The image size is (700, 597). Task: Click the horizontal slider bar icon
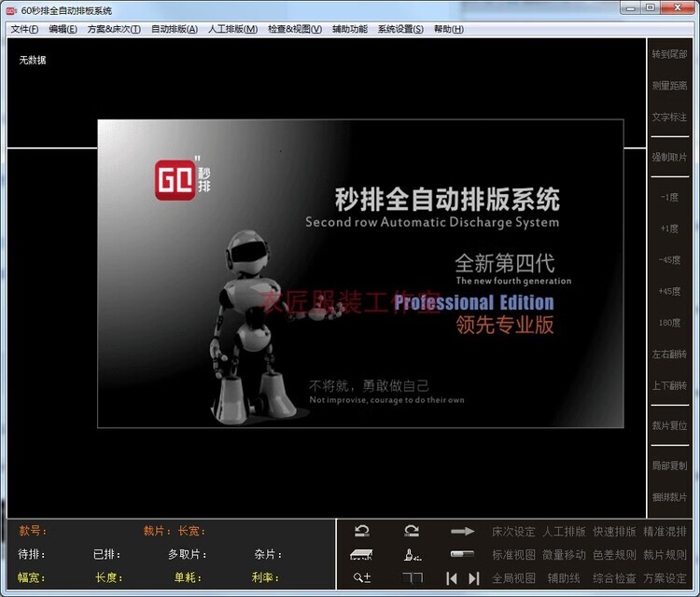pos(462,555)
